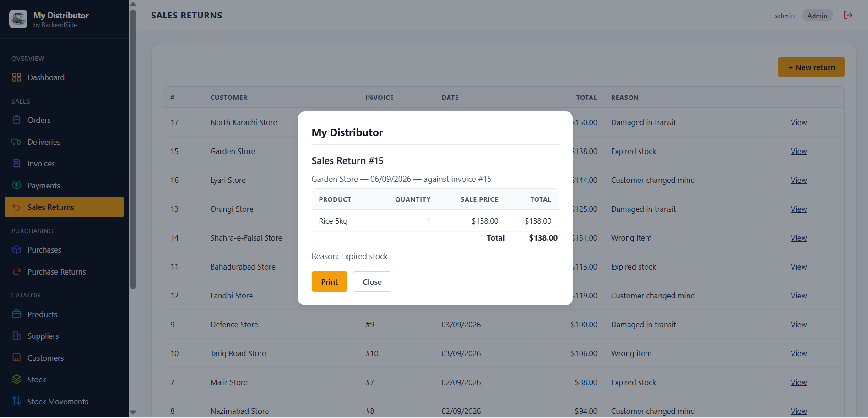Viewport: 868px width, 418px height.
Task: Select Payments in the sidebar
Action: tap(64, 185)
